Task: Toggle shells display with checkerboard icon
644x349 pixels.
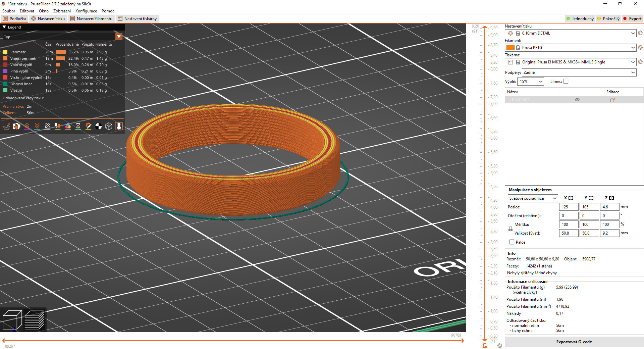Action: (98, 127)
